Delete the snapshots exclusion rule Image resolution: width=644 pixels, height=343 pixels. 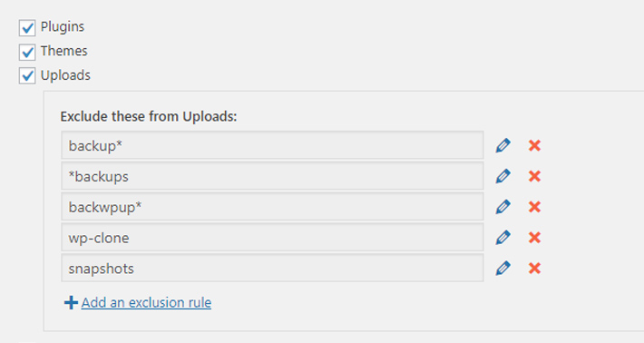coord(534,269)
